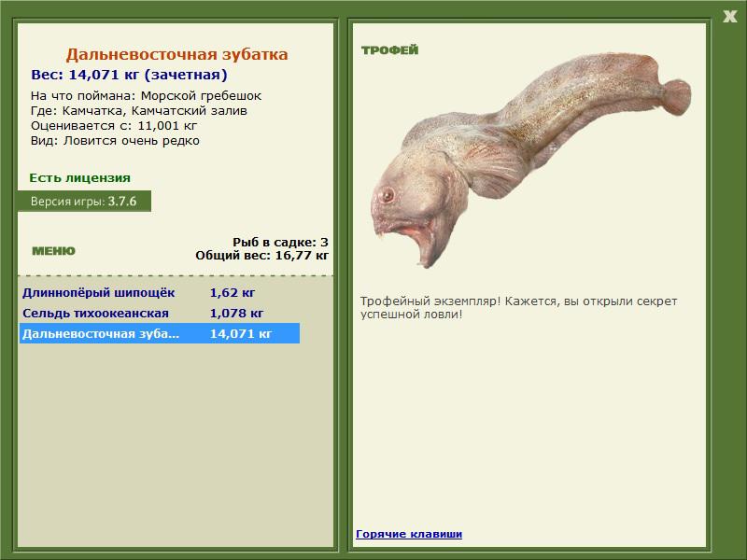Screen dimensions: 747x560
Task: Click the Версия игры: 3.7.6 badge
Action: pyautogui.click(x=84, y=201)
